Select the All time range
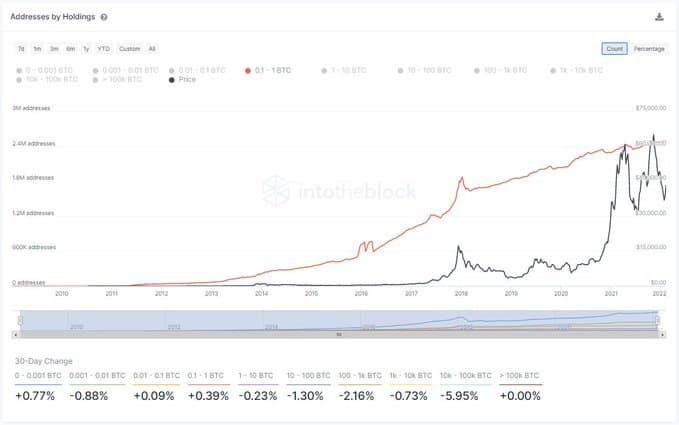The image size is (679, 425). point(152,48)
